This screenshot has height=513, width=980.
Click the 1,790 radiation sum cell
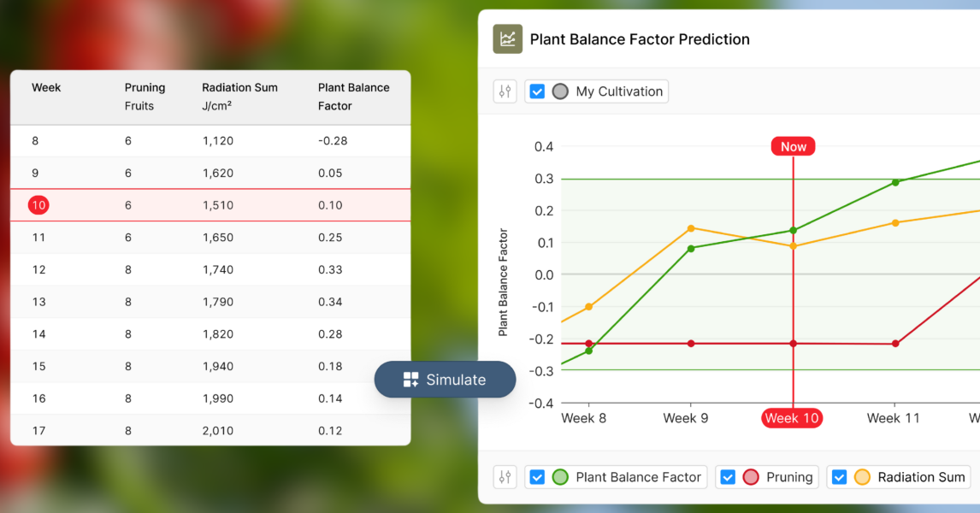point(217,302)
